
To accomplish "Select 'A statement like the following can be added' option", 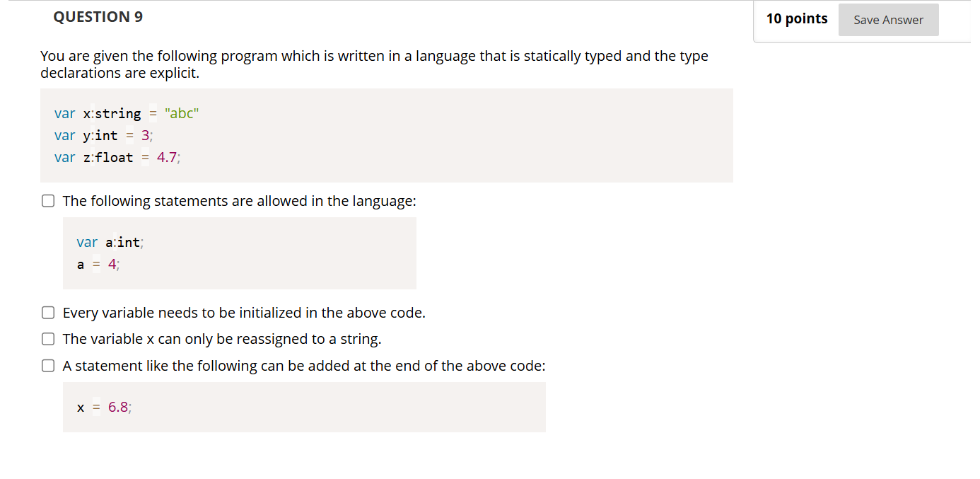I will (x=47, y=365).
